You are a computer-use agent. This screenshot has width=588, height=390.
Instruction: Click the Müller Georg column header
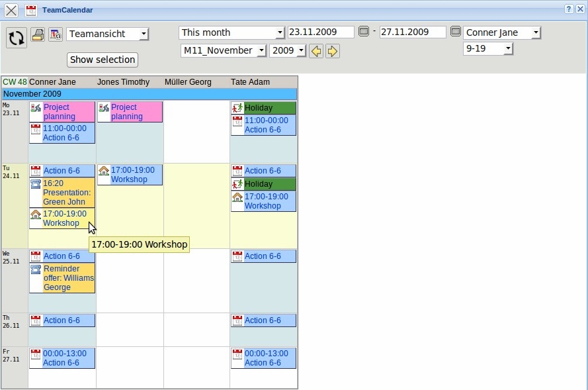click(x=188, y=82)
